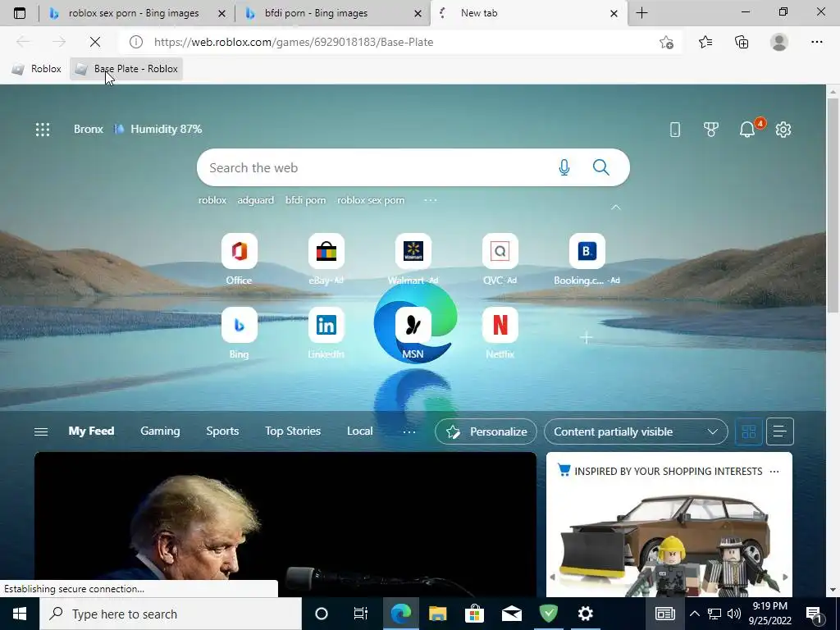Screen dimensions: 840x630
Task: Open Microsoft Rewards trophy icon
Action: 711,129
